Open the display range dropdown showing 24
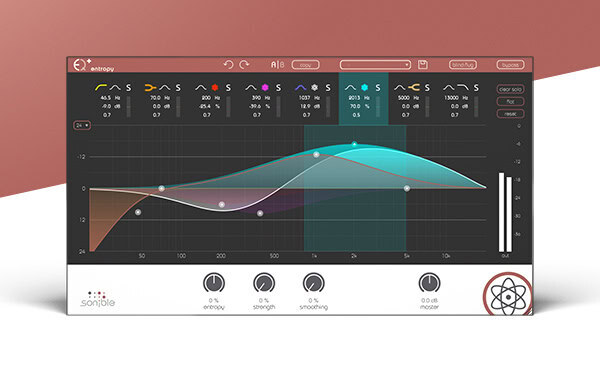Screen dimensions: 600x372 82,125
